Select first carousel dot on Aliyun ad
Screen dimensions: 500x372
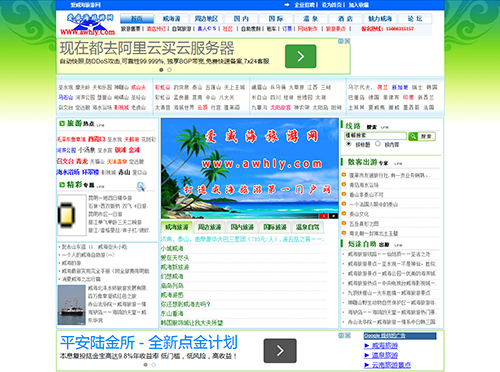click(161, 70)
